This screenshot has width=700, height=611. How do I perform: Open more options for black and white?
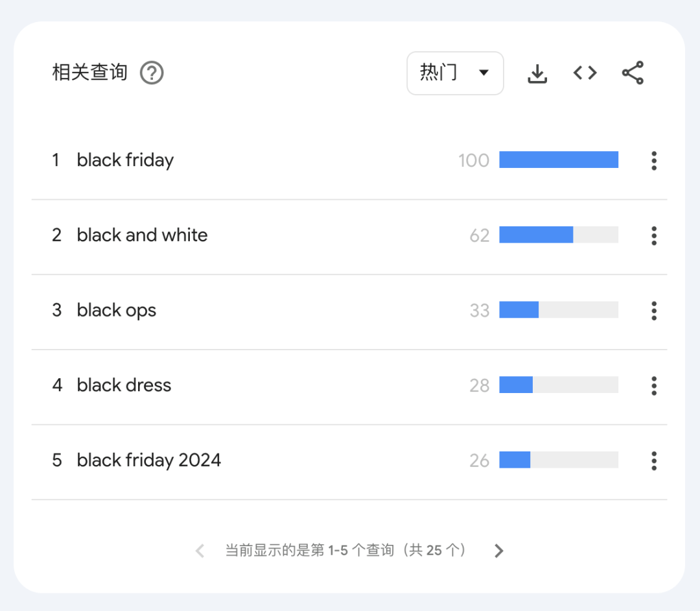653,235
